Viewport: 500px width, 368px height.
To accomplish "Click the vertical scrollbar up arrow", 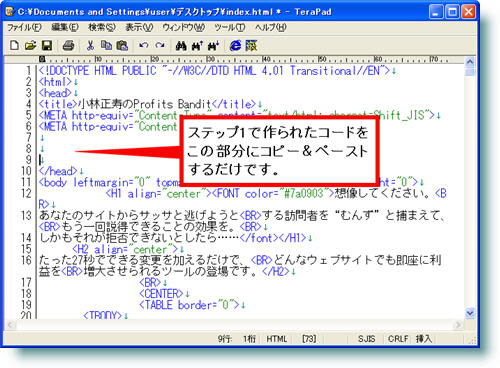I will [x=470, y=61].
